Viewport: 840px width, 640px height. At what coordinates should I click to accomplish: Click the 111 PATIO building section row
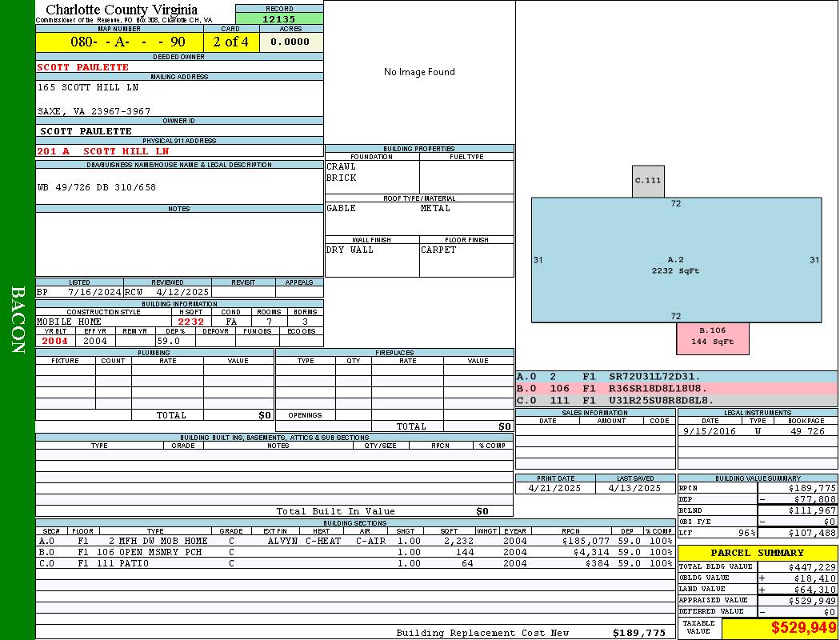(x=354, y=563)
